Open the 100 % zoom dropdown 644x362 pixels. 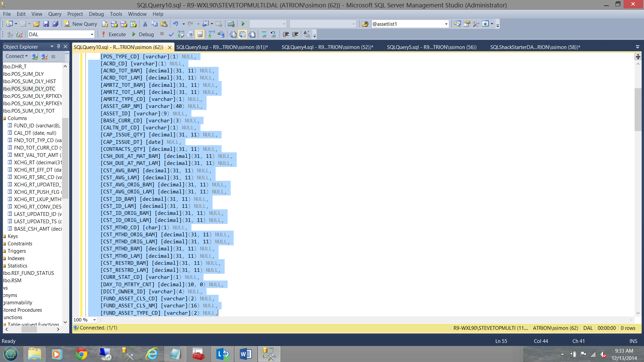(x=95, y=320)
